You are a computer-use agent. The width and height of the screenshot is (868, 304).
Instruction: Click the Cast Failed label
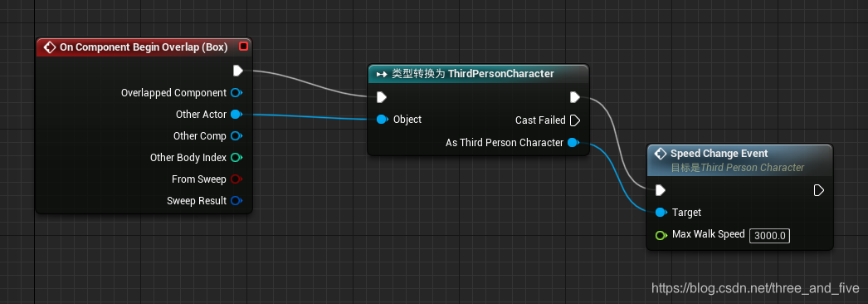(540, 120)
